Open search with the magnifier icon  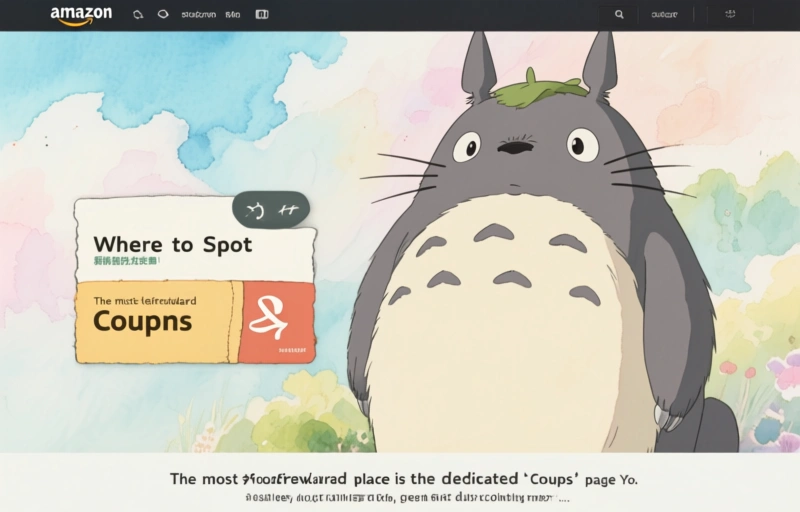click(x=619, y=15)
